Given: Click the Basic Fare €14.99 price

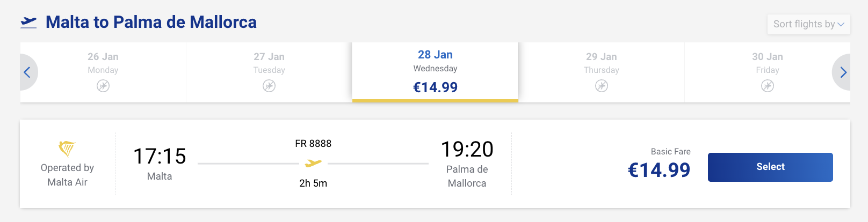Looking at the screenshot, I should (659, 170).
